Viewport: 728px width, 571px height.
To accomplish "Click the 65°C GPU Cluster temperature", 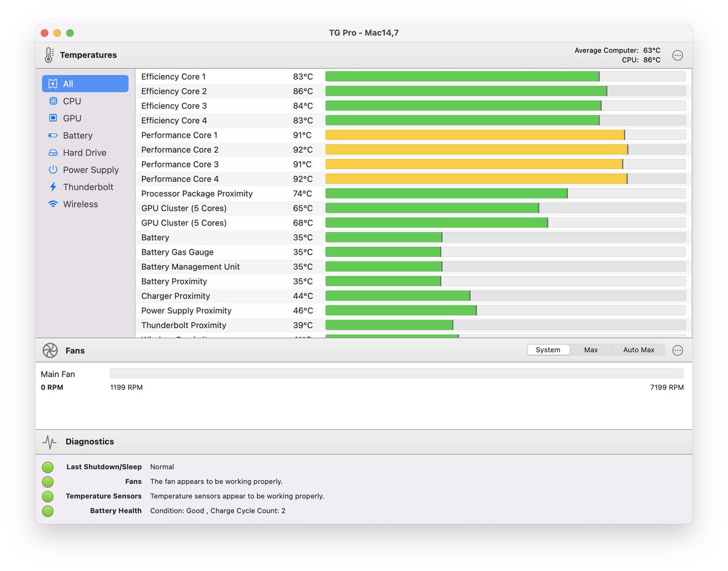I will click(303, 208).
